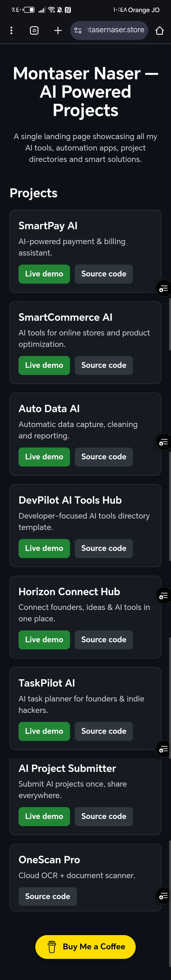The image size is (171, 980).
Task: Click the Montaser Naser page heading
Action: (85, 92)
